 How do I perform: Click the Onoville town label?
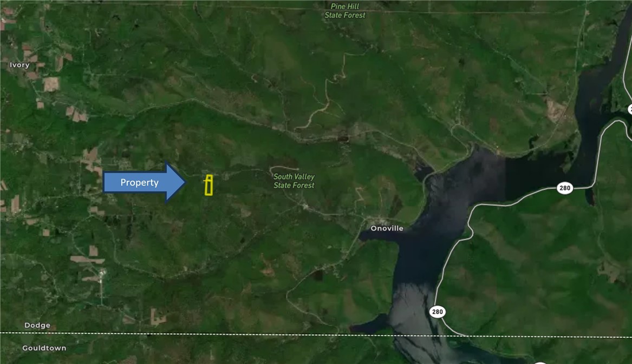[x=387, y=228]
